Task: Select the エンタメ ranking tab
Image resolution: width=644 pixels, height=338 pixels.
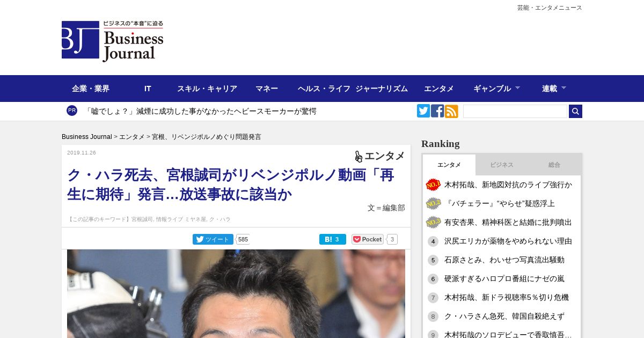Action: tap(449, 165)
